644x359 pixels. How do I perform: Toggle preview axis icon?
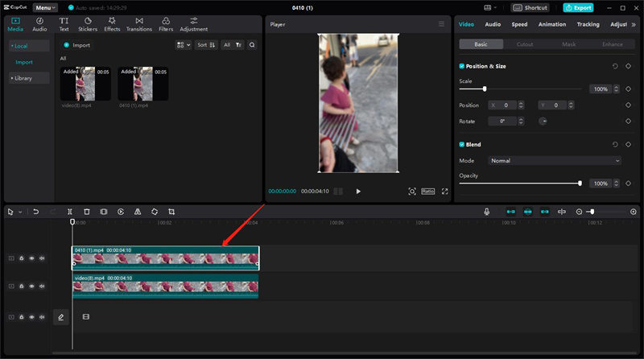click(561, 212)
